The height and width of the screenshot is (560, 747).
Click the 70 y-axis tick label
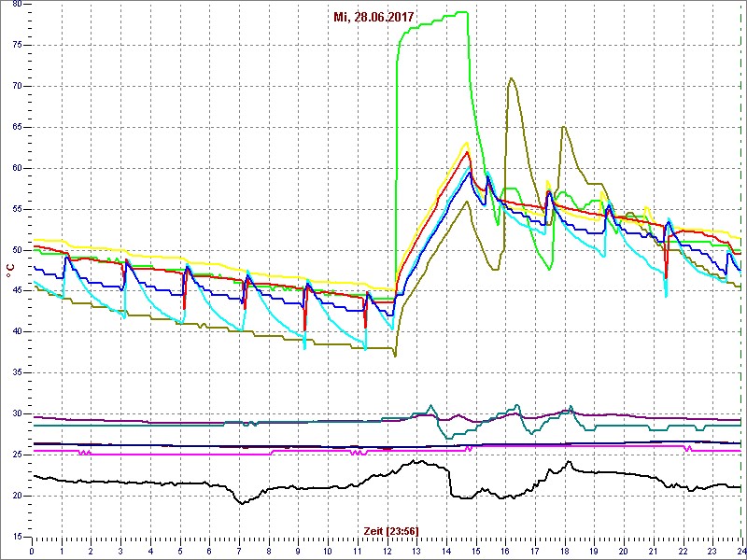coord(17,87)
